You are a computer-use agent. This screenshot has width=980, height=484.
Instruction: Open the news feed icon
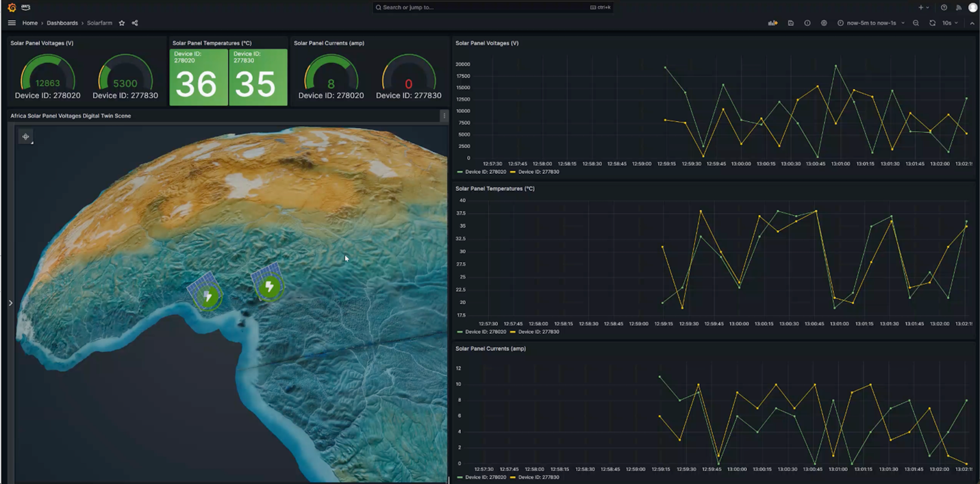tap(958, 8)
